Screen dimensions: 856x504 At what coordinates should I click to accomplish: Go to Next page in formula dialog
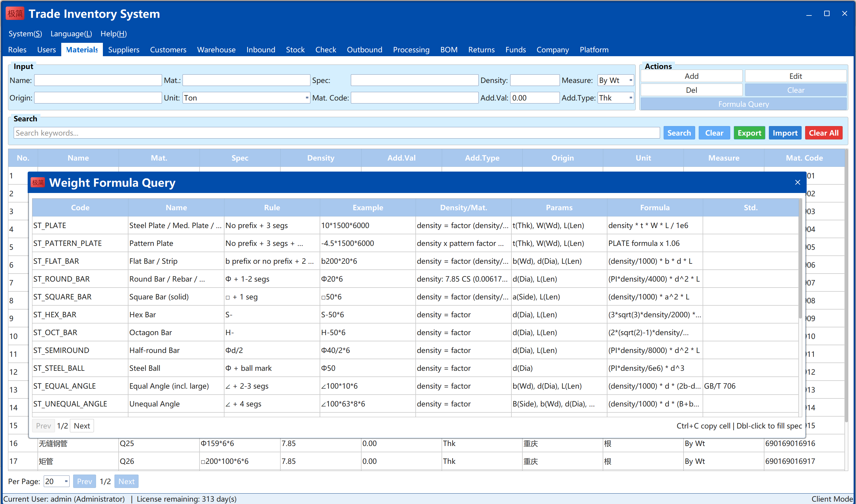[81, 426]
